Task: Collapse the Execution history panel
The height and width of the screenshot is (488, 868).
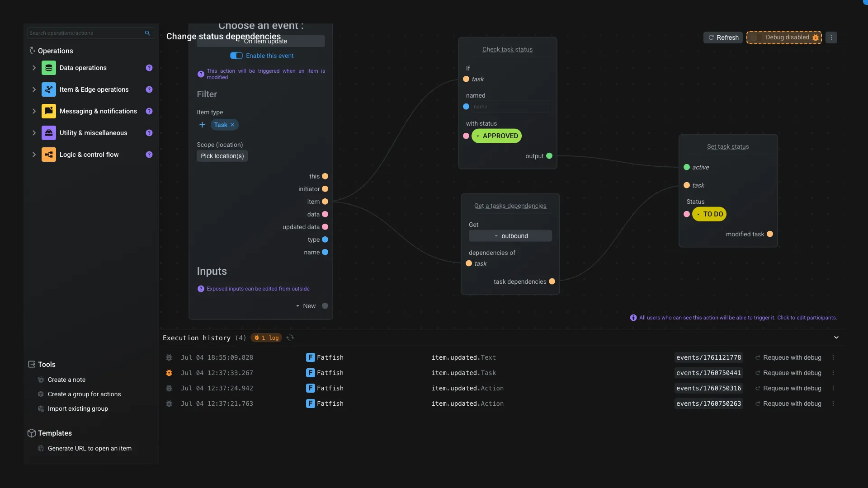Action: click(835, 337)
